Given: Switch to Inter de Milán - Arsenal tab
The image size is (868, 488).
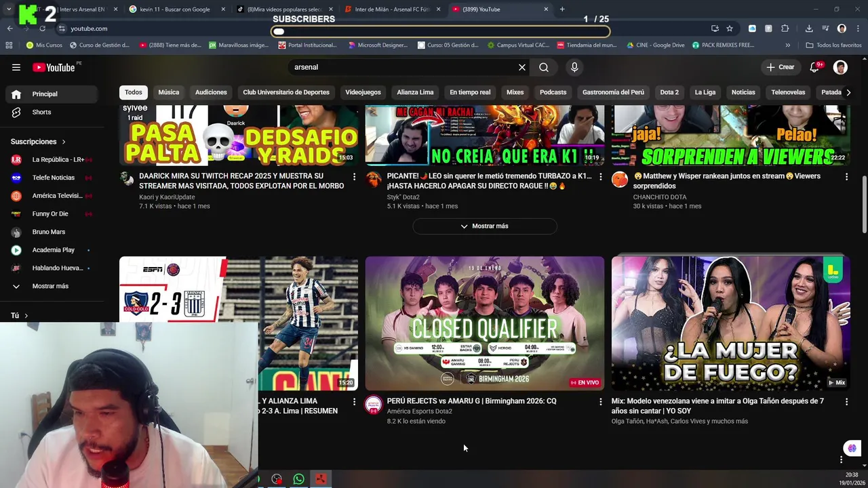Looking at the screenshot, I should click(393, 9).
